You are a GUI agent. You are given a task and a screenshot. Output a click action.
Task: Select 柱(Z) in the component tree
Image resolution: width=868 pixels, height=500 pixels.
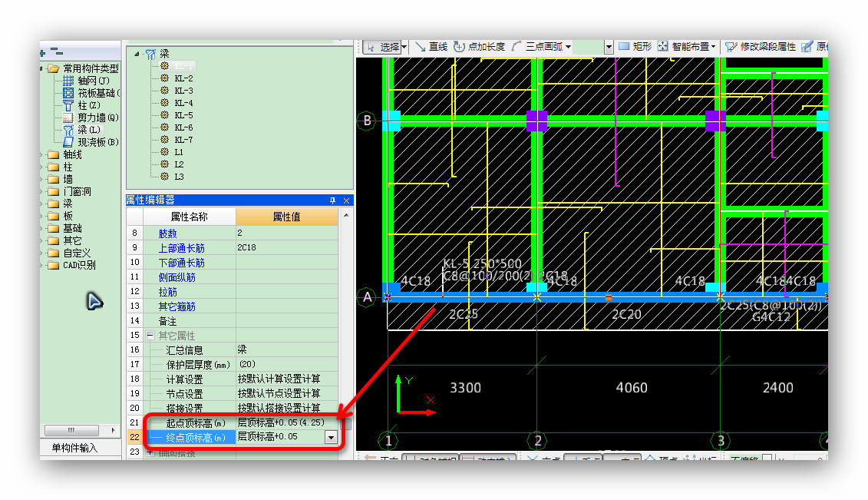click(82, 105)
